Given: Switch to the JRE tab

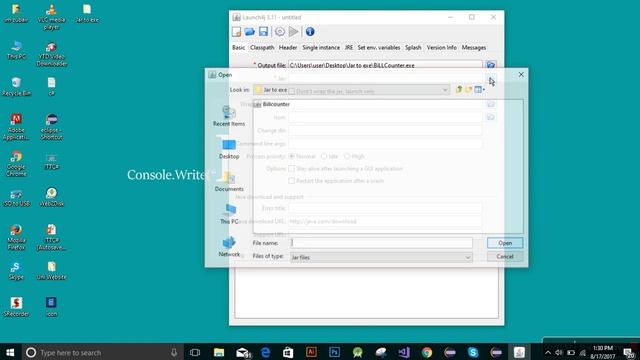Looking at the screenshot, I should (x=349, y=48).
